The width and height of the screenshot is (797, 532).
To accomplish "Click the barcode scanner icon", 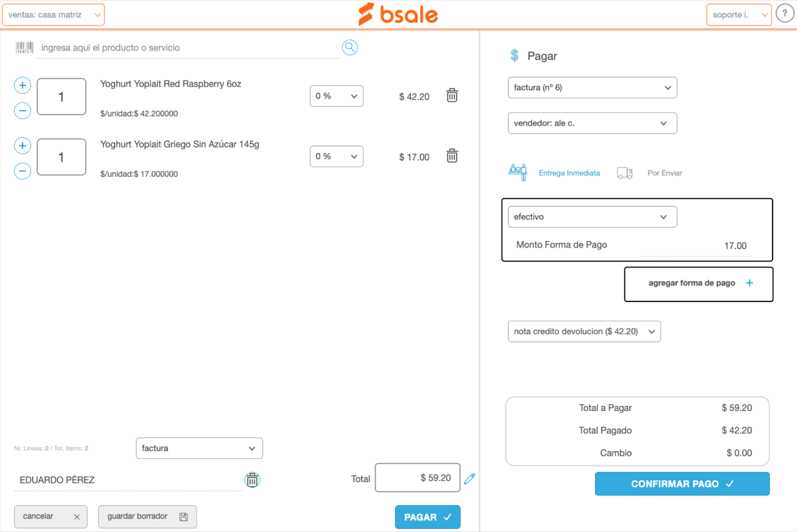I will pyautogui.click(x=24, y=48).
